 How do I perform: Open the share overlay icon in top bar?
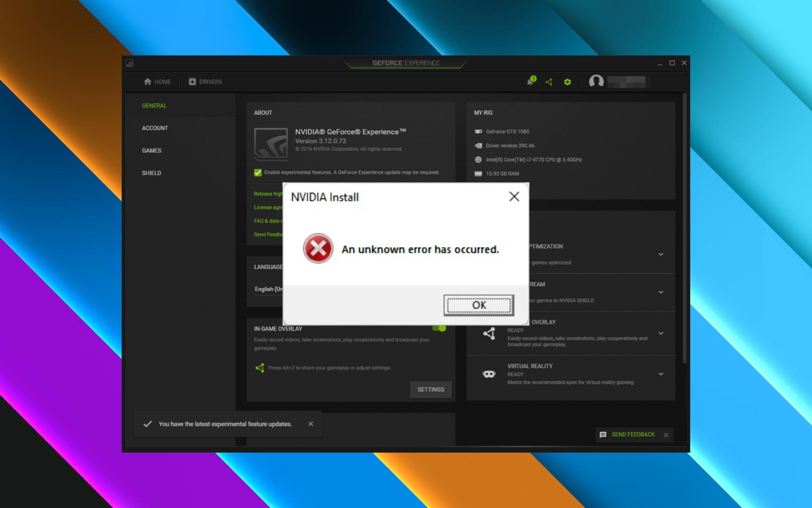pyautogui.click(x=549, y=82)
